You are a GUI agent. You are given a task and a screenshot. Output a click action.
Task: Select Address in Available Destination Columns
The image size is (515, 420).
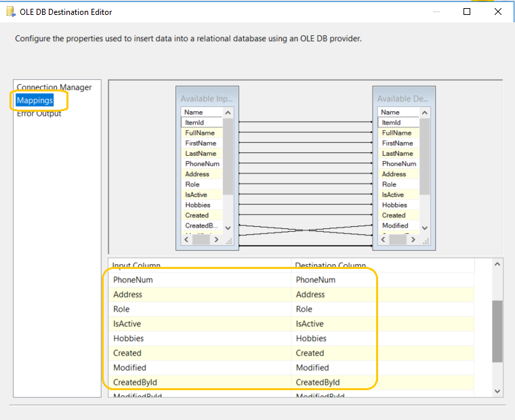click(x=398, y=174)
